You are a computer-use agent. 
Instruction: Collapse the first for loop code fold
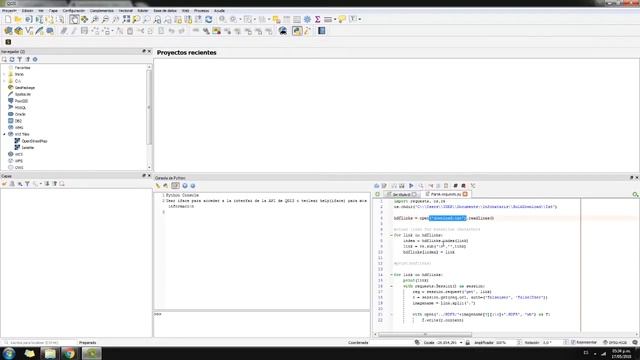(x=391, y=235)
